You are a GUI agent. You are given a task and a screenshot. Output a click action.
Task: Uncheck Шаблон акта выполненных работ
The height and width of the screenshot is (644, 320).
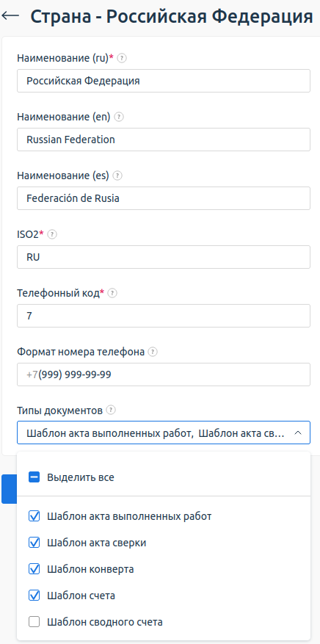click(x=34, y=516)
